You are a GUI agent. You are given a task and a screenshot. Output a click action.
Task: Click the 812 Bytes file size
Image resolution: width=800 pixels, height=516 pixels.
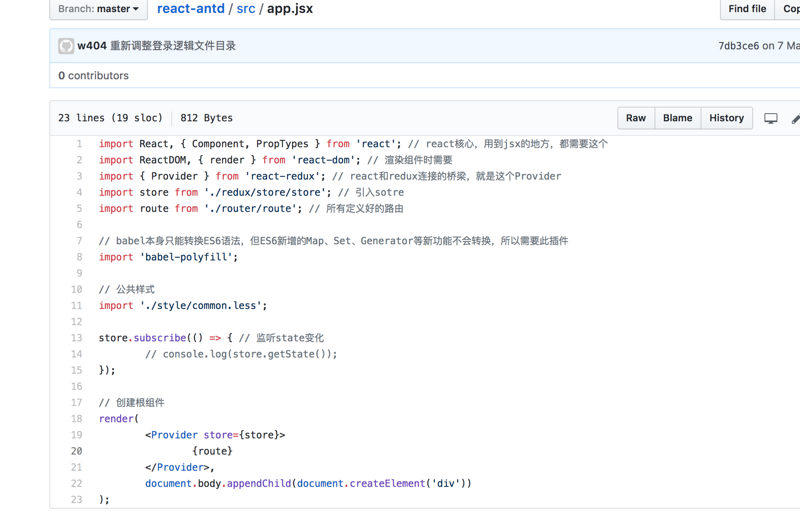(x=206, y=118)
